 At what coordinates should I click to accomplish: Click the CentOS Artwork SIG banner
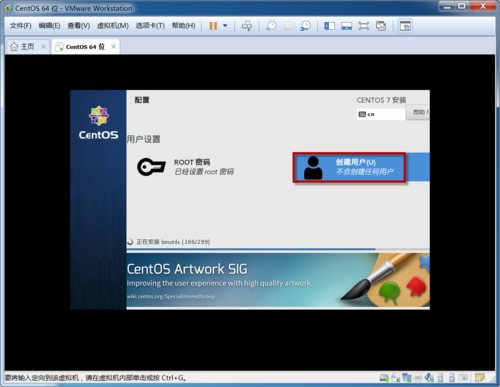[278, 280]
